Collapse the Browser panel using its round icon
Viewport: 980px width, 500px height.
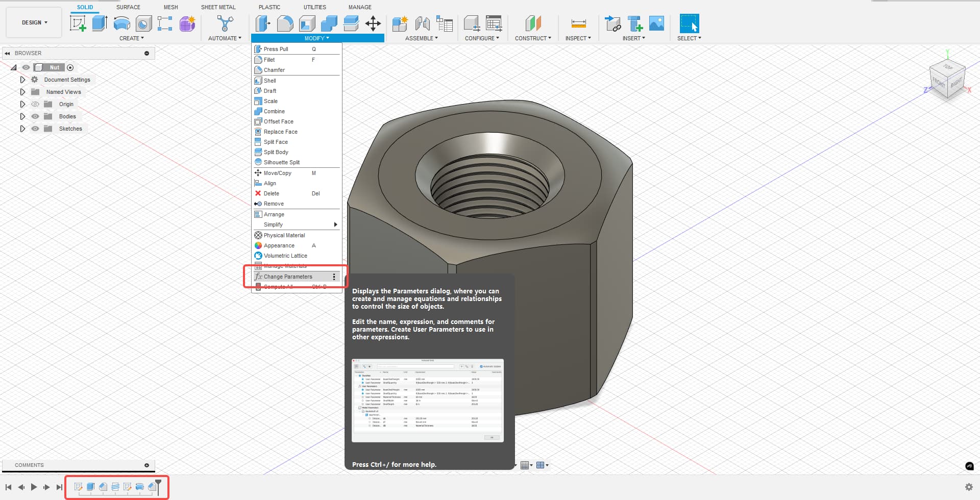click(x=146, y=53)
